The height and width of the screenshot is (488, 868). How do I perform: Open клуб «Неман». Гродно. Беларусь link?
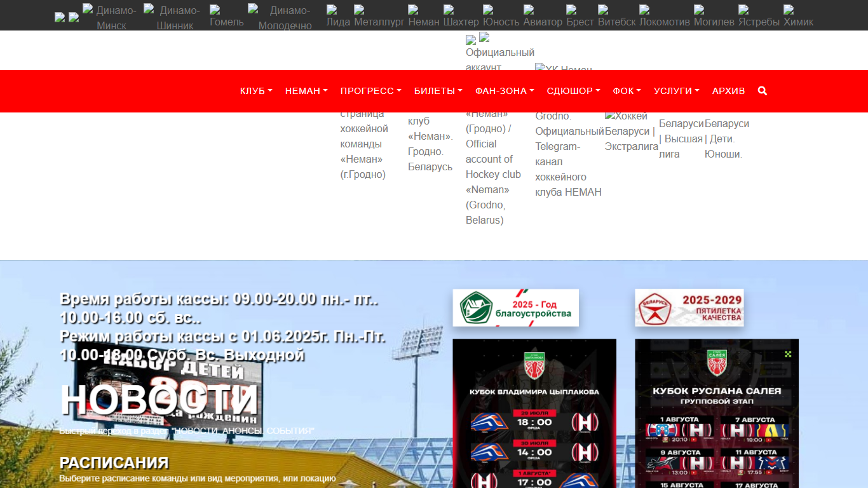click(430, 144)
